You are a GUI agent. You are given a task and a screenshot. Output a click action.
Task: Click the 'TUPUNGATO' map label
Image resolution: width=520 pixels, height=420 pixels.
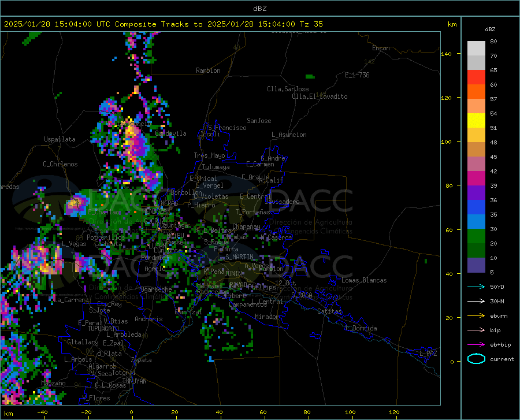click(x=103, y=329)
